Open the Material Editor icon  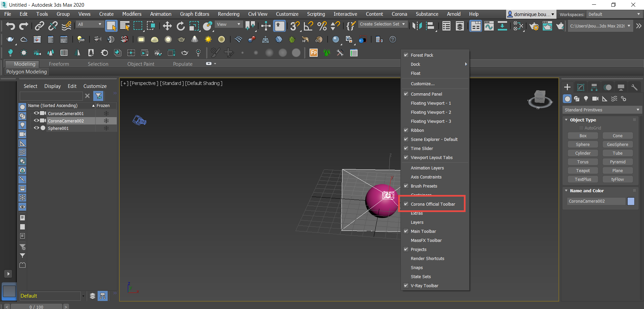click(518, 26)
